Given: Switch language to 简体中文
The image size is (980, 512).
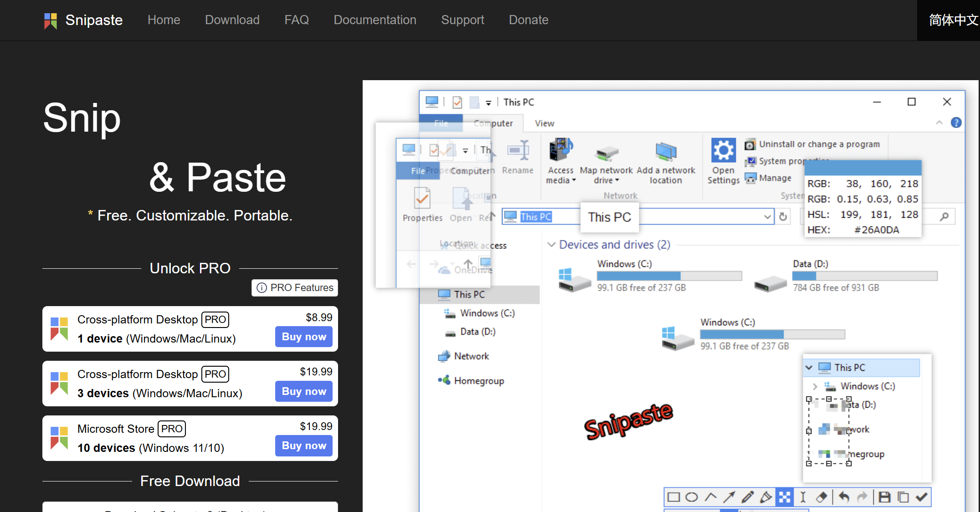Looking at the screenshot, I should point(952,20).
